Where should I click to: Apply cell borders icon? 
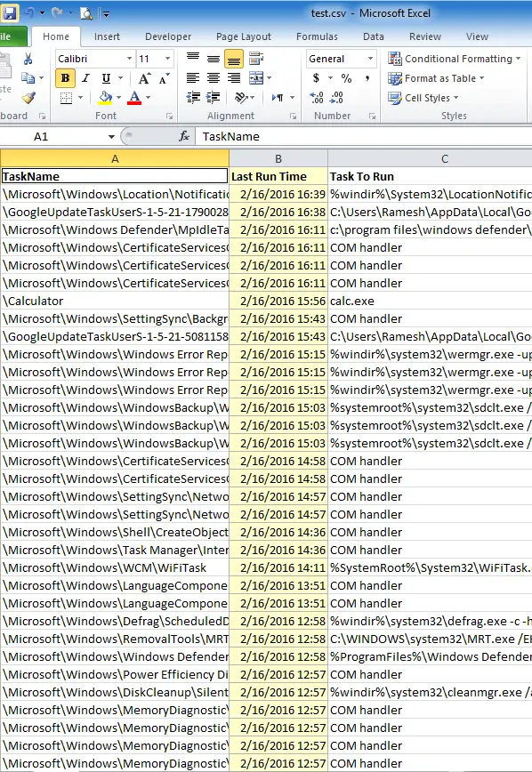tap(66, 98)
